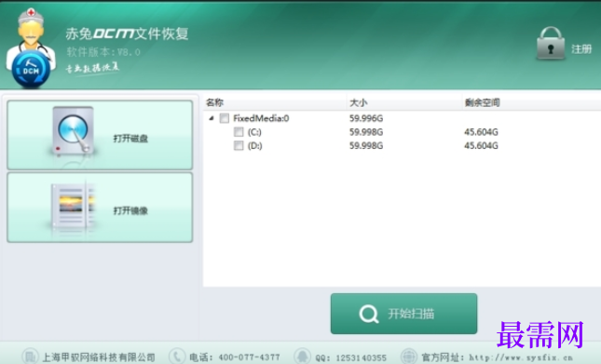Check the FixedMedia:0 checkbox
Viewport: 601px width, 364px height.
[x=225, y=118]
